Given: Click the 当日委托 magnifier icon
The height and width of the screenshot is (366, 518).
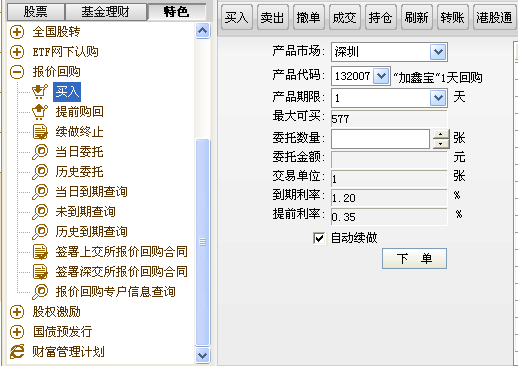Looking at the screenshot, I should (40, 152).
